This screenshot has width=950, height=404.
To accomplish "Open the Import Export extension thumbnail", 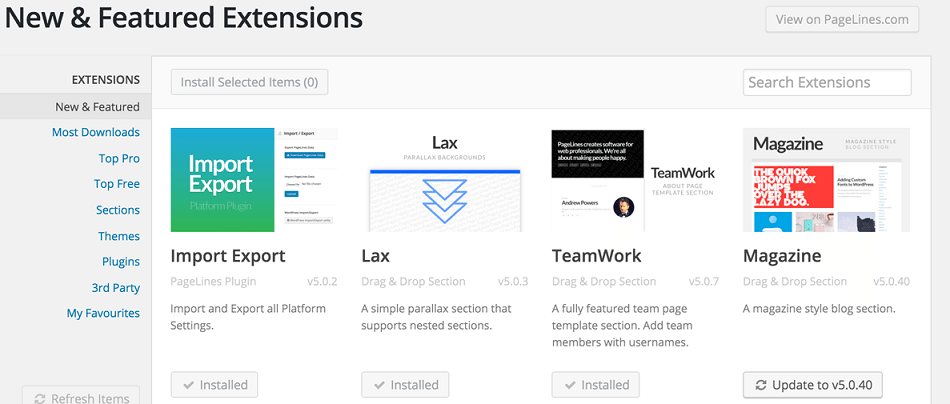I will click(254, 180).
